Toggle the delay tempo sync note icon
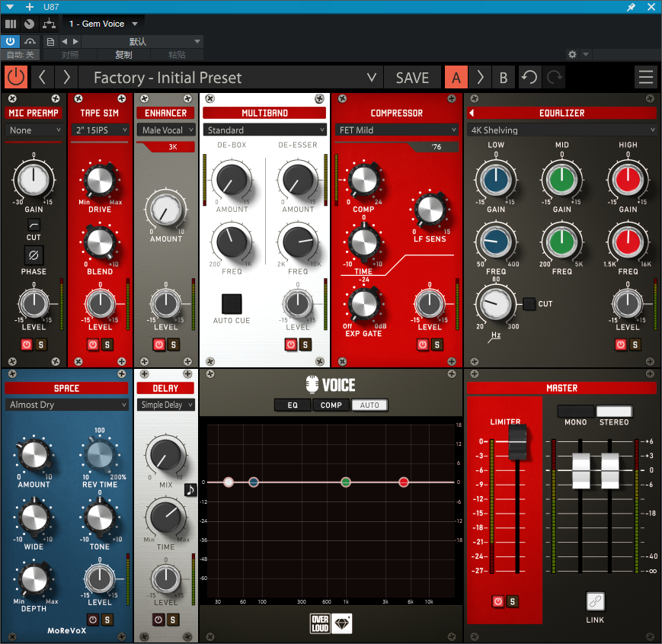The image size is (662, 644). coord(191,490)
